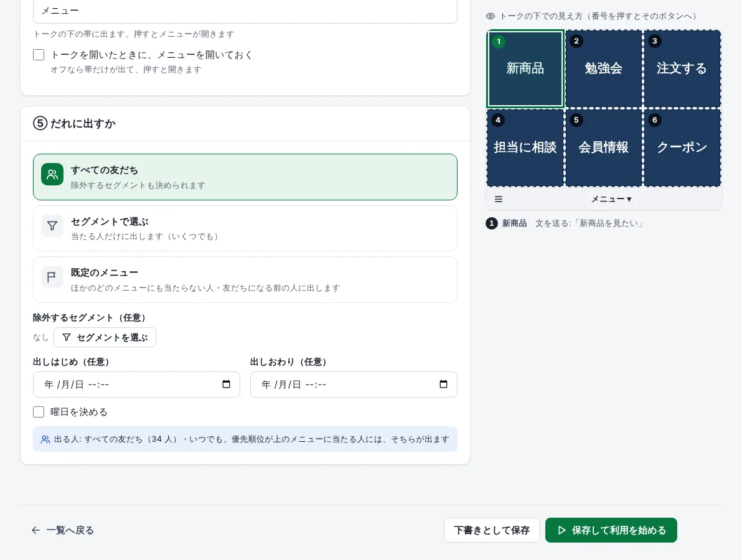Click the hamburger icon in preview menu bar

tap(498, 199)
